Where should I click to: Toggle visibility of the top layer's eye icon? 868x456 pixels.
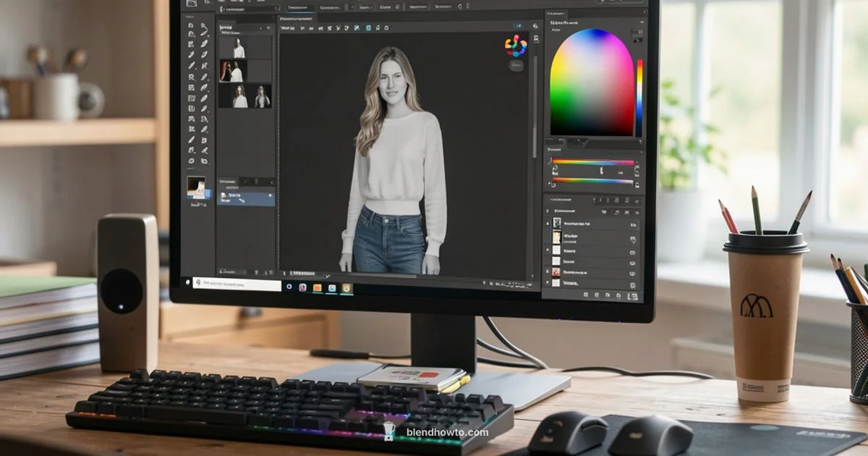(548, 223)
